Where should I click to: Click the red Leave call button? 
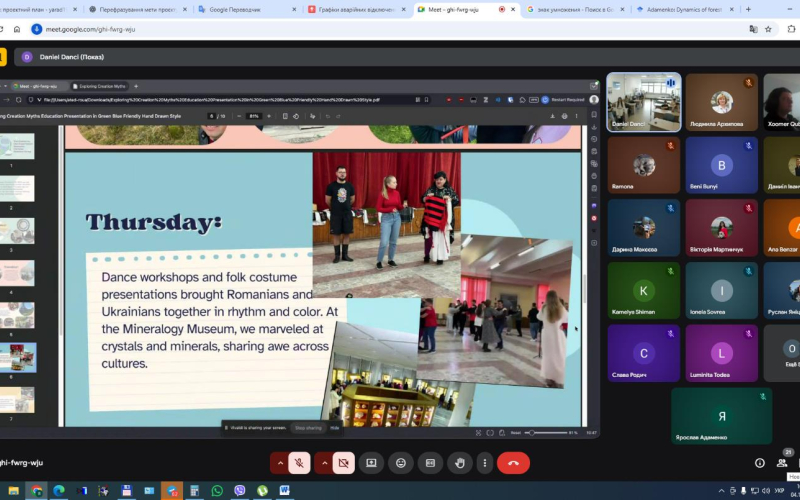(x=513, y=463)
